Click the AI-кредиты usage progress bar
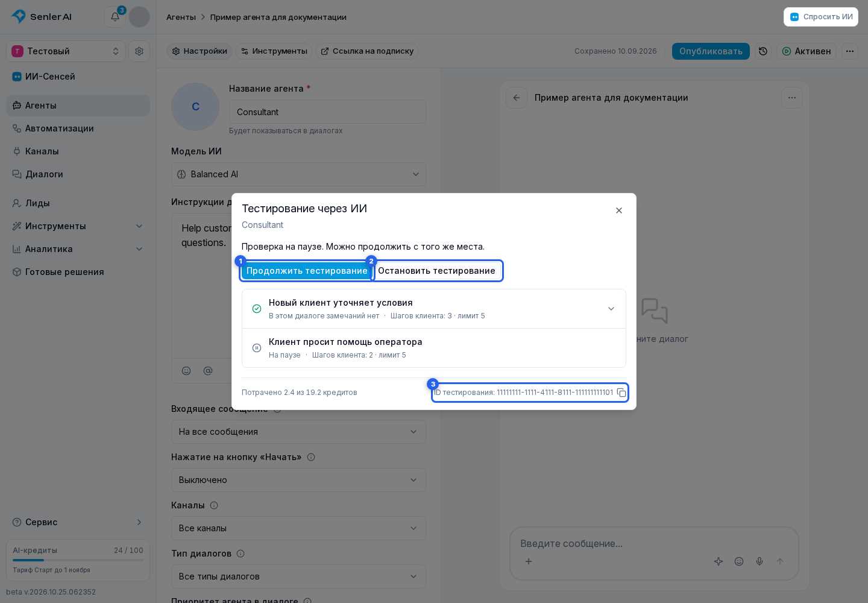 click(78, 560)
